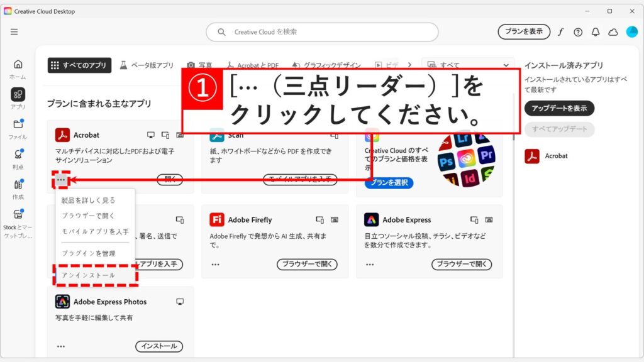
Task: Click ブラウザーで開く on Adobe Express card
Action: 461,265
